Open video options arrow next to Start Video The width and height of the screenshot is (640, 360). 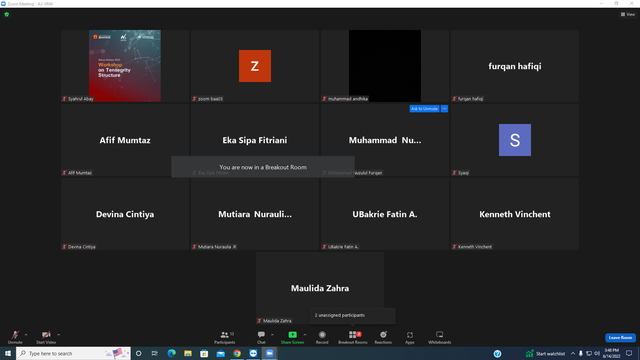(x=59, y=335)
